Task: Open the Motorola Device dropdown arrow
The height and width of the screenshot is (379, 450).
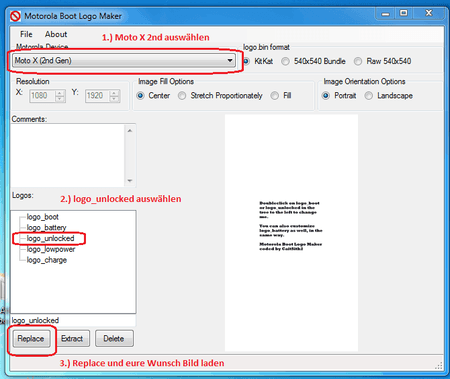Action: 230,61
